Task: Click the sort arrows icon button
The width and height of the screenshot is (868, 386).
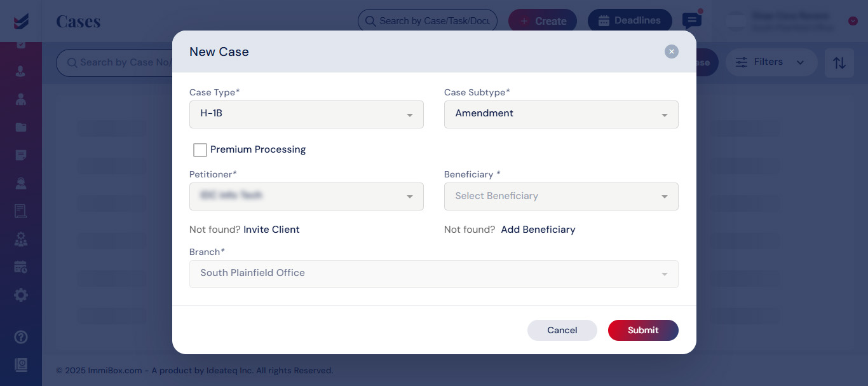Action: pos(839,62)
